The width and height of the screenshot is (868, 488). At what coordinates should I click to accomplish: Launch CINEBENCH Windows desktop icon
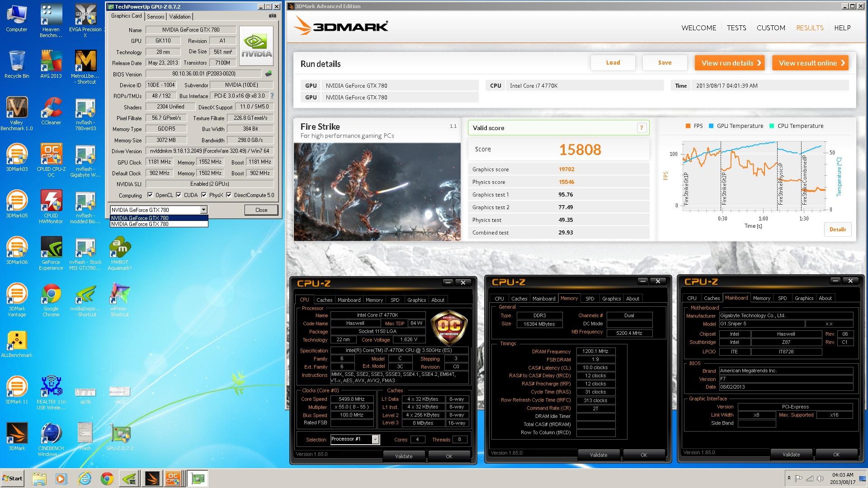tap(51, 439)
